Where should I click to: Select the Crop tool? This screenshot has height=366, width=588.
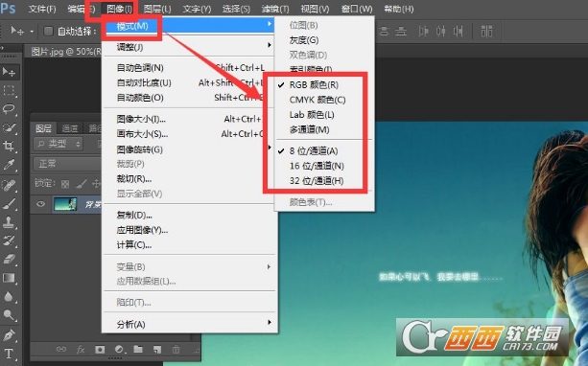coord(9,146)
